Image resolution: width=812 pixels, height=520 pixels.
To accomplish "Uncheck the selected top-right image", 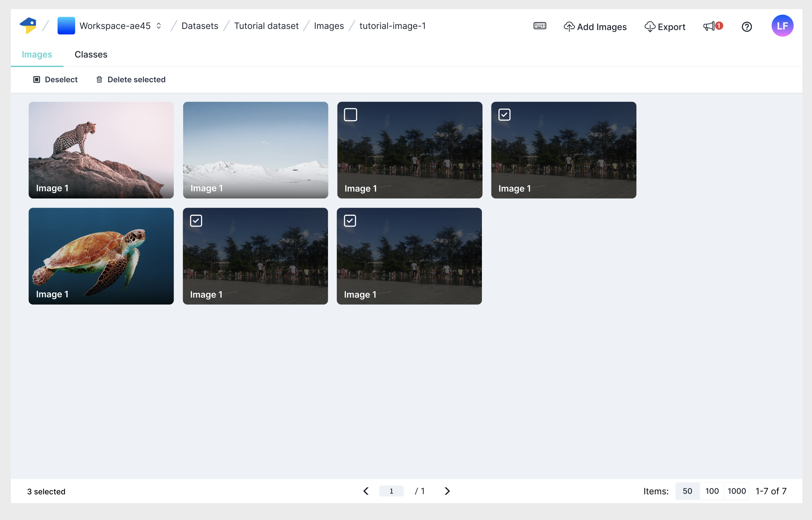I will coord(504,114).
